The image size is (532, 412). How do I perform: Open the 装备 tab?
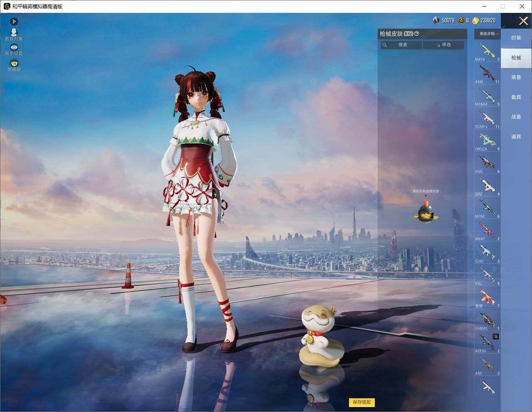[516, 77]
